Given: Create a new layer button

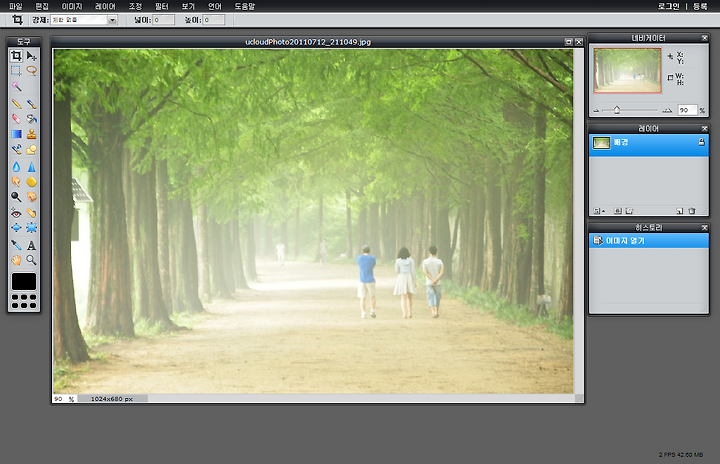Looking at the screenshot, I should [680, 211].
